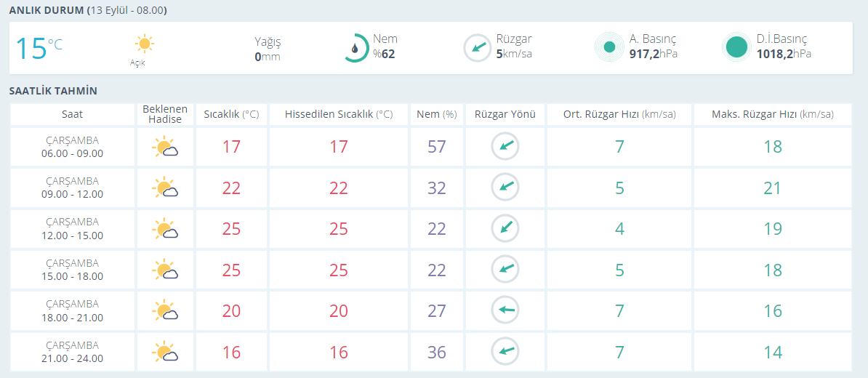Click the ANLIK DURUM heading
Viewport: 868px width, 378px height.
[88, 10]
